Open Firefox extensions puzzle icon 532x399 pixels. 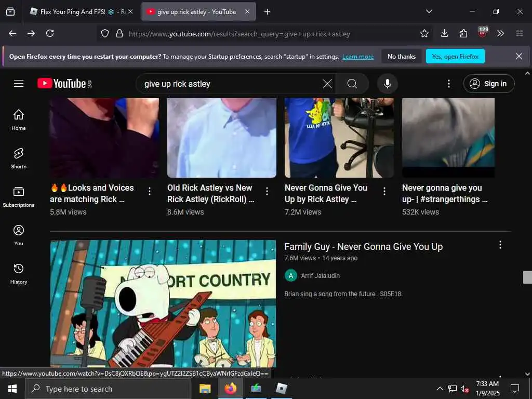[x=463, y=33]
